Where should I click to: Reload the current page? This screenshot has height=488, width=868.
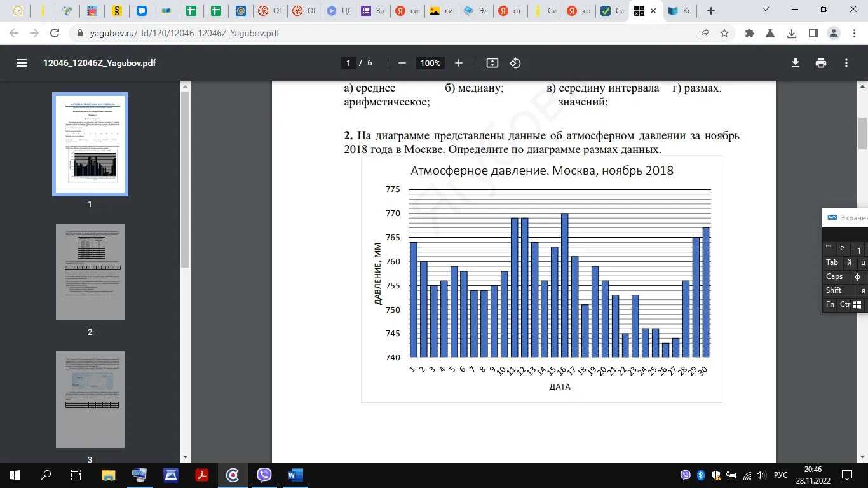pos(55,33)
